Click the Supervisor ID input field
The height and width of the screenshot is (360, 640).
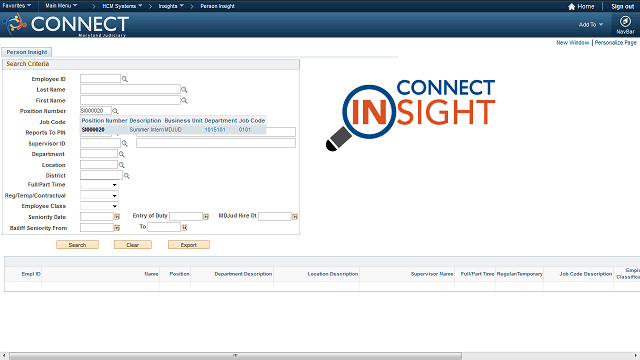[x=100, y=143]
